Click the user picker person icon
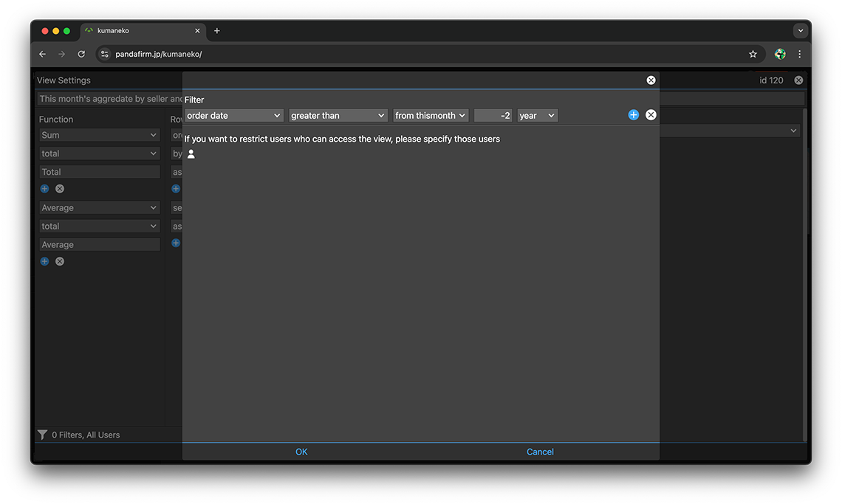Screen dimensions: 842x504 point(191,154)
